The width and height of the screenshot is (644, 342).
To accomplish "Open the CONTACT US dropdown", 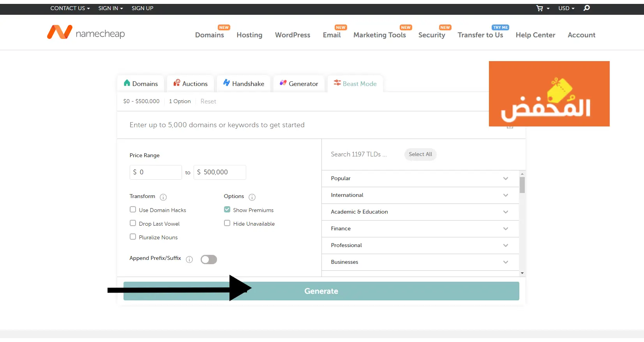I will [x=70, y=8].
